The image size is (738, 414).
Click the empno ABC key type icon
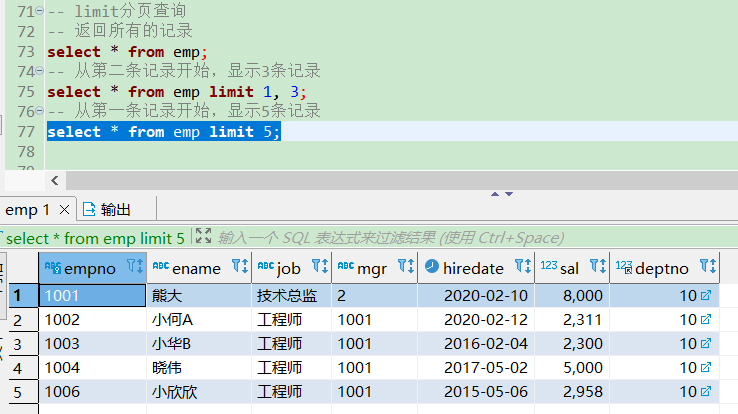pyautogui.click(x=53, y=267)
